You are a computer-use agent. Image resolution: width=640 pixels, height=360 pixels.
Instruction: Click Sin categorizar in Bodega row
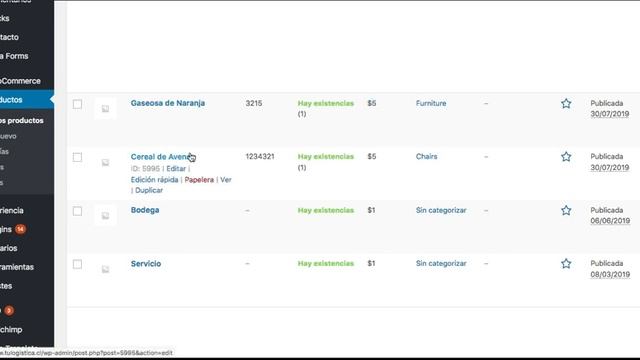(x=441, y=210)
